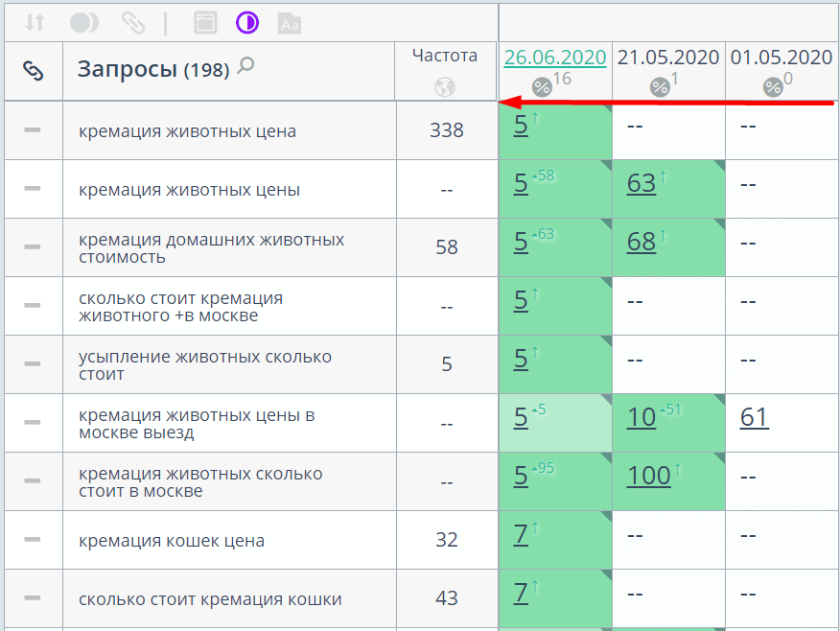Select query кремация животных цены в москве выезд

[x=197, y=424]
